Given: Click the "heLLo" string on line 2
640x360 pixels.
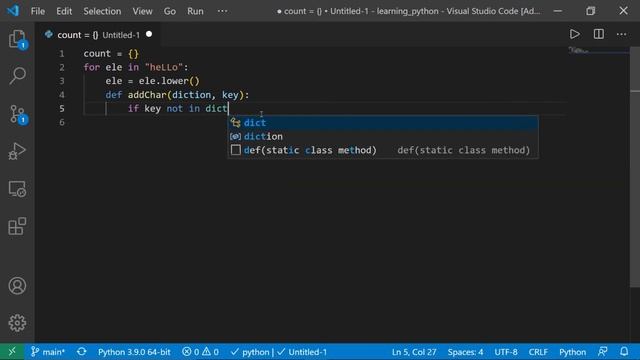Looking at the screenshot, I should [164, 67].
